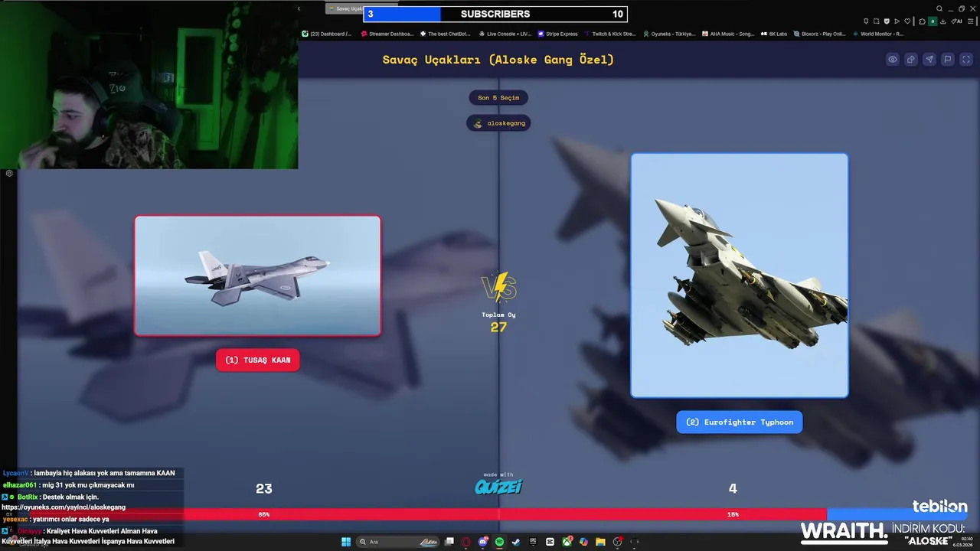Click the green extension icon in toolbar
Image resolution: width=980 pixels, height=551 pixels.
click(x=933, y=21)
